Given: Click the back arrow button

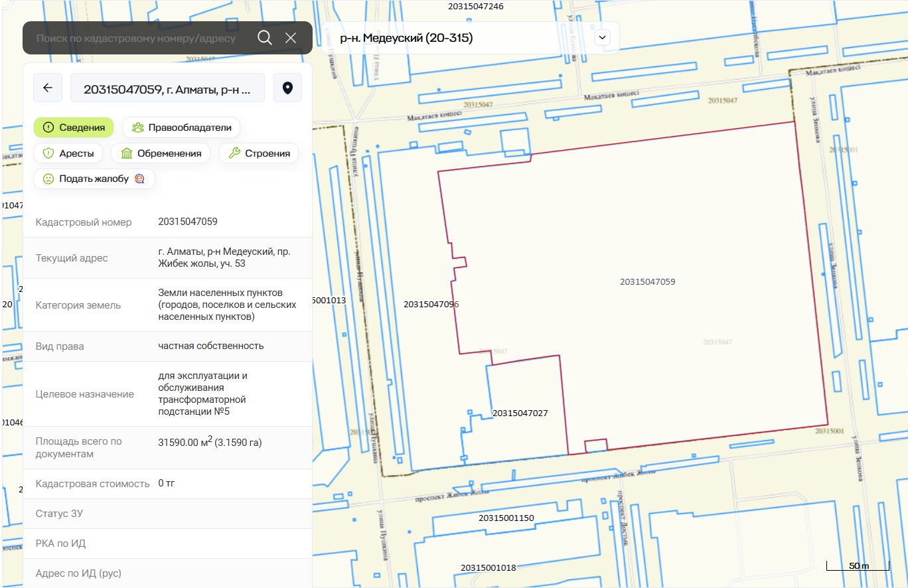Looking at the screenshot, I should [48, 88].
